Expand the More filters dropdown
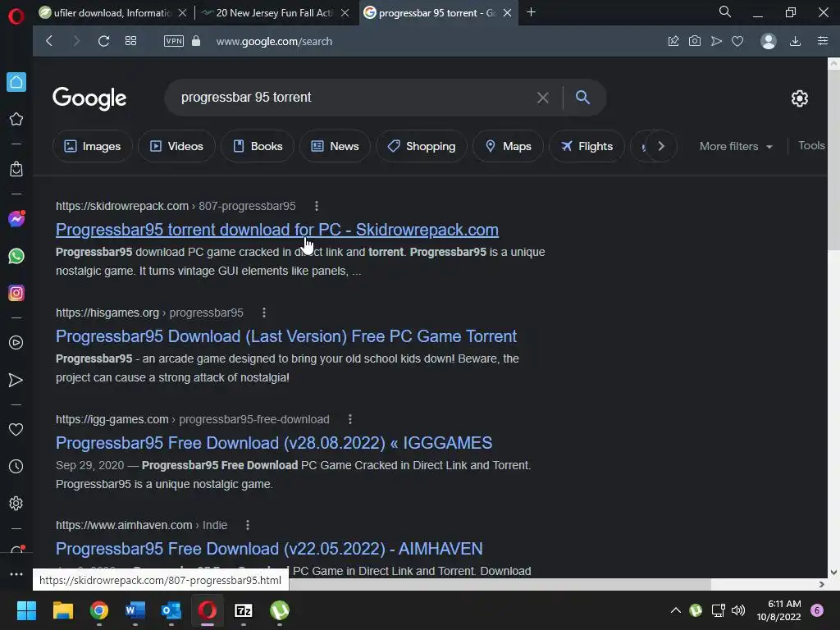Image resolution: width=840 pixels, height=630 pixels. [736, 146]
